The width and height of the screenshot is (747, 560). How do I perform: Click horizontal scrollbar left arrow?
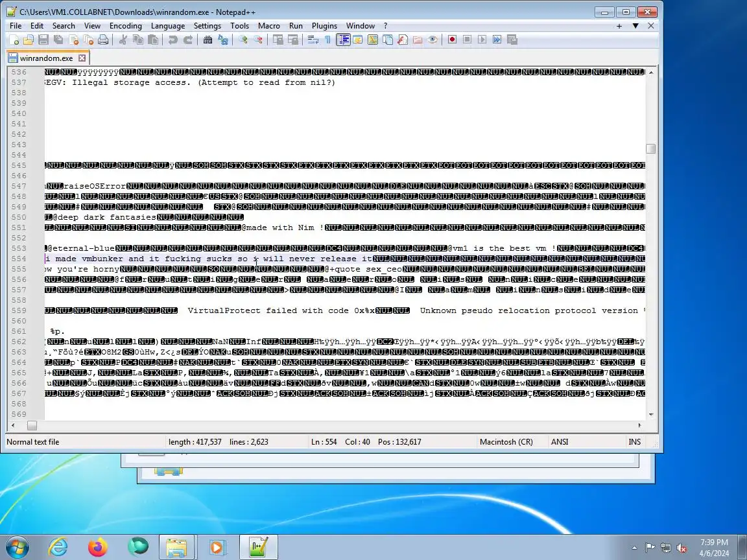tap(13, 425)
